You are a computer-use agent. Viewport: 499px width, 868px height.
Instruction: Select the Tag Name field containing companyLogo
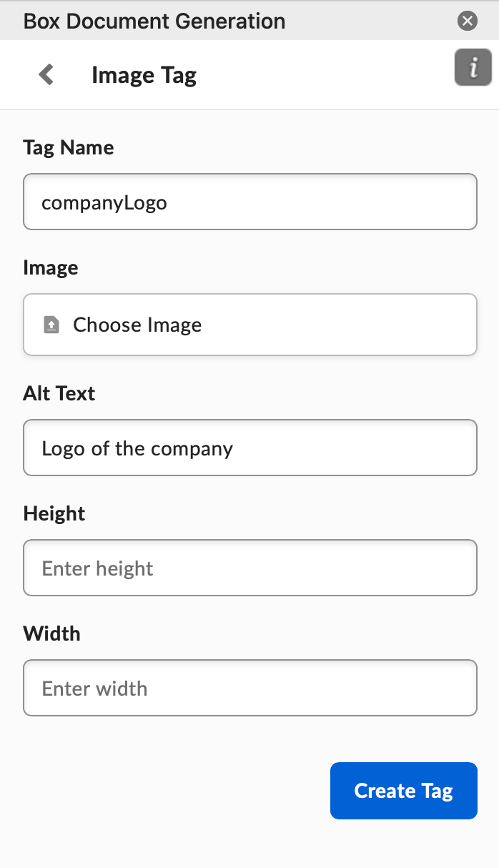click(x=249, y=202)
